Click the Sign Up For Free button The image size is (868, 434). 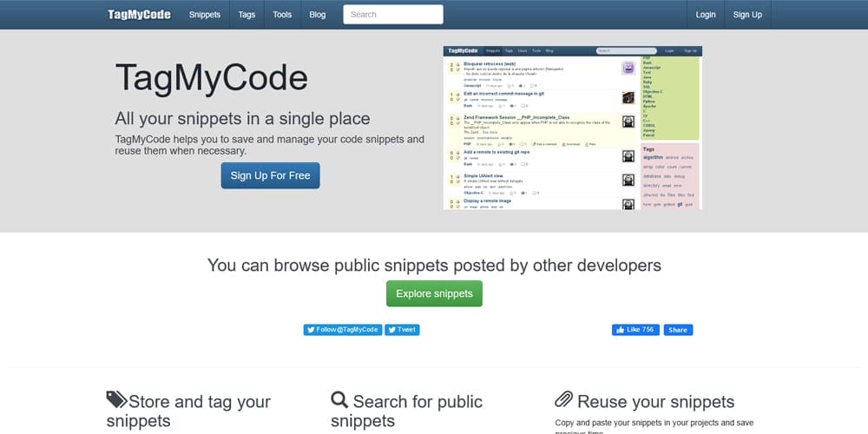270,175
